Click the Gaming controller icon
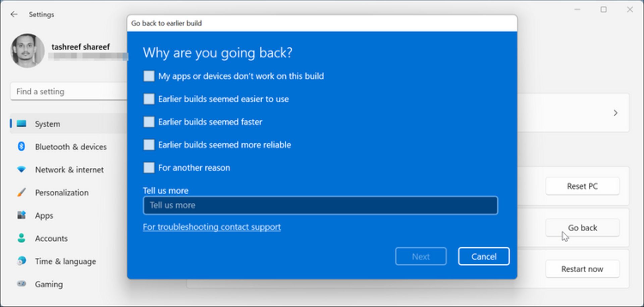The width and height of the screenshot is (644, 307). point(21,284)
